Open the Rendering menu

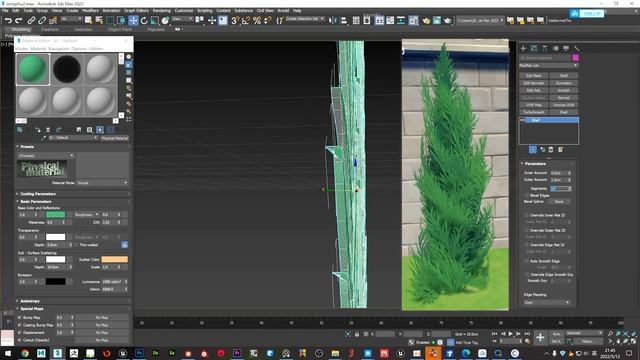162,11
